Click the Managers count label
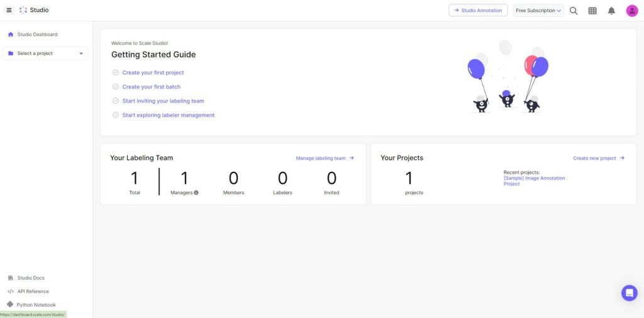The height and width of the screenshot is (318, 644). coord(182,193)
